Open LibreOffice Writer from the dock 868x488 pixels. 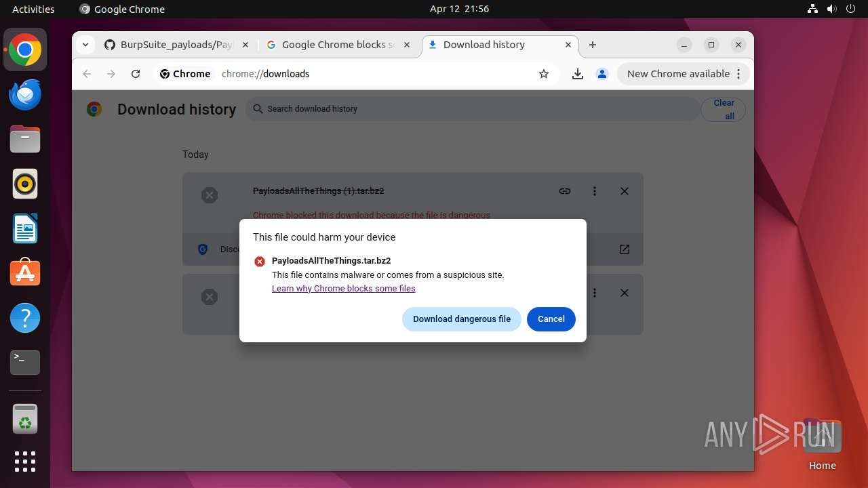[x=25, y=228]
